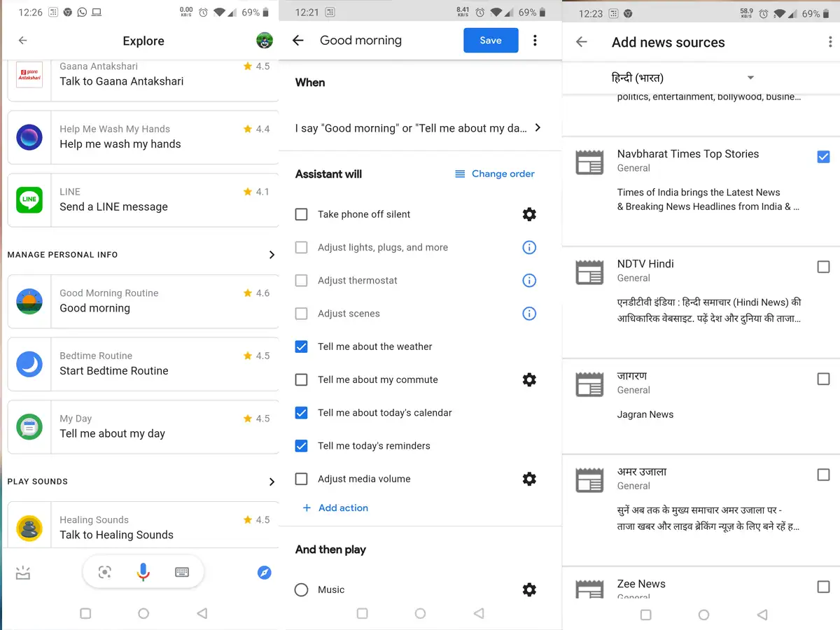
Task: Click info icon next to Adjust thermostat
Action: [529, 280]
